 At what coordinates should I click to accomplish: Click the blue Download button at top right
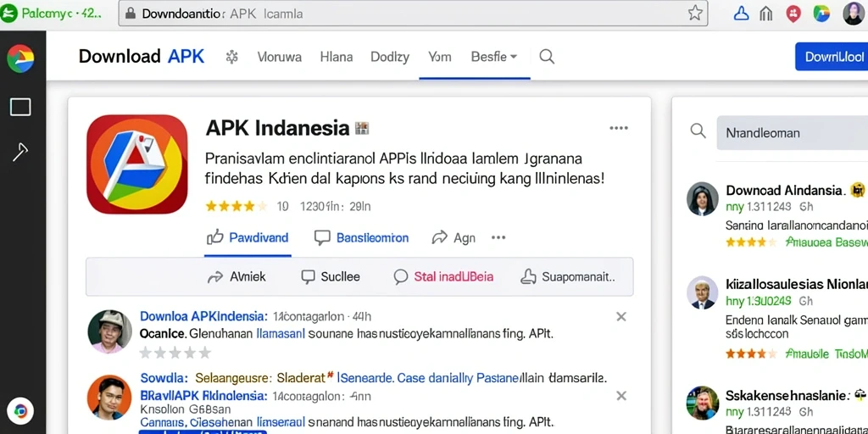tap(832, 57)
